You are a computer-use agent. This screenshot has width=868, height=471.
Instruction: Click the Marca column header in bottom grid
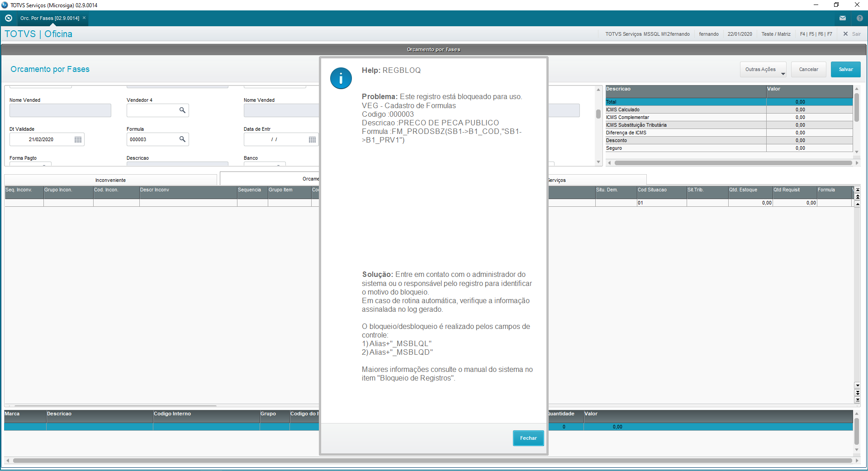pos(25,416)
